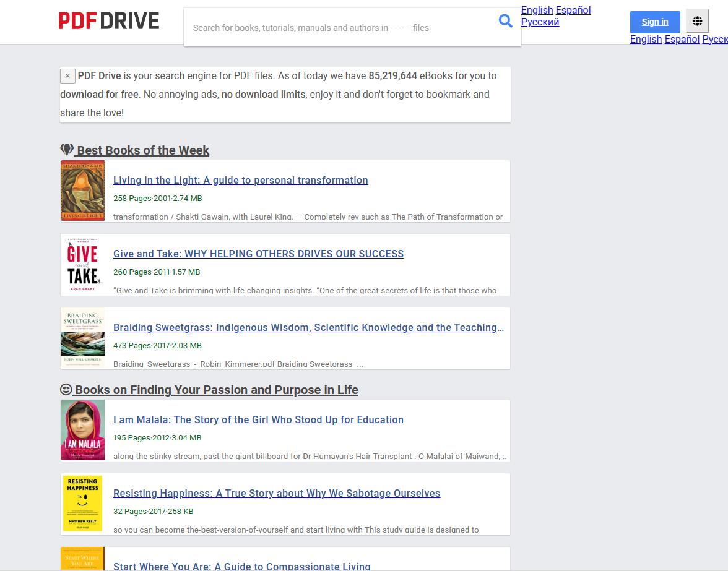Click the Resisting Happiness study guide snippet
The width and height of the screenshot is (728, 571).
(296, 530)
